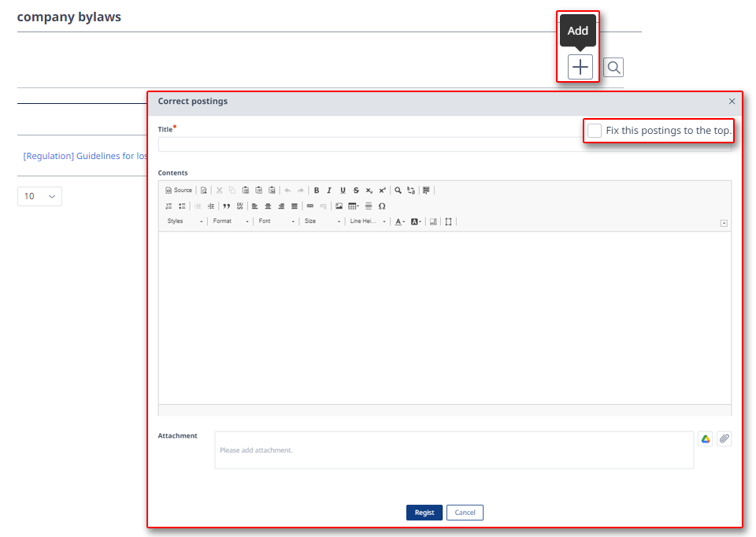Open the Styles dropdown
The height and width of the screenshot is (537, 756).
185,221
